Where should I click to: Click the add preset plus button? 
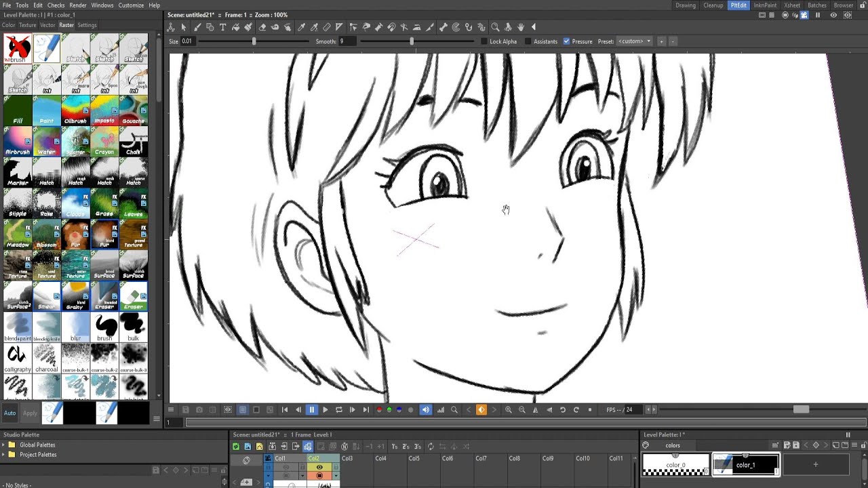coord(662,41)
